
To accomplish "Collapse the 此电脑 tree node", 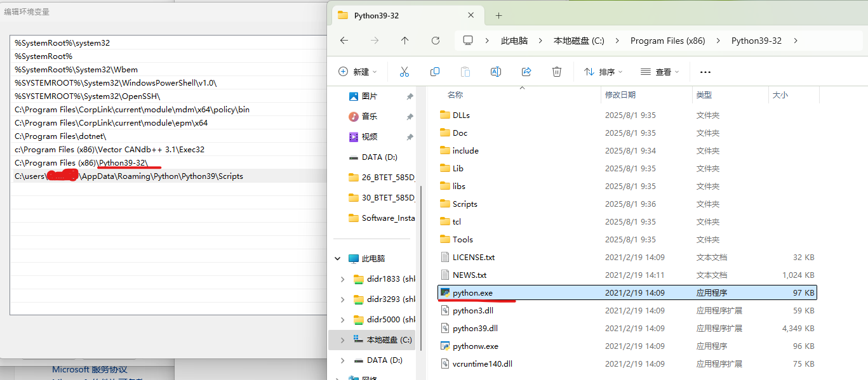I will tap(337, 259).
